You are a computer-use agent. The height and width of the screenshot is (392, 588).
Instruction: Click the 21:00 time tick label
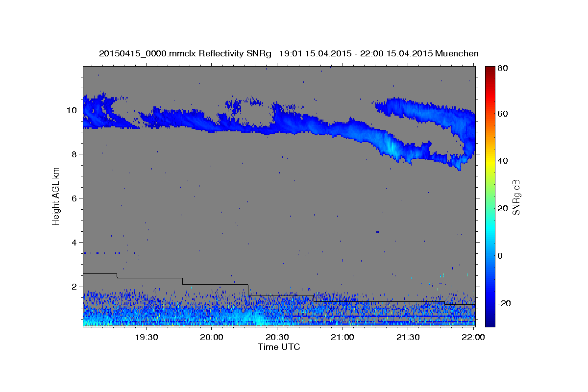343,337
